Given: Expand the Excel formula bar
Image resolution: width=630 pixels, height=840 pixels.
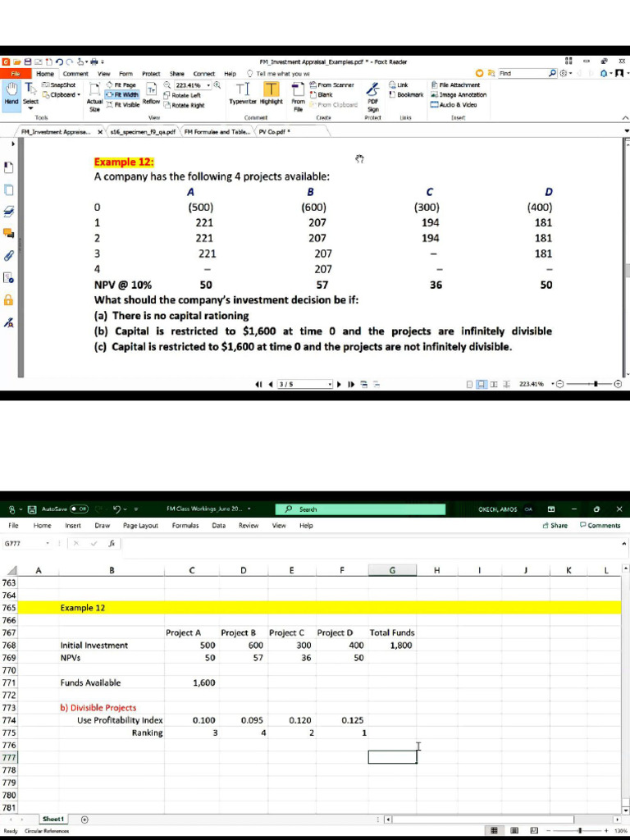Looking at the screenshot, I should click(624, 543).
